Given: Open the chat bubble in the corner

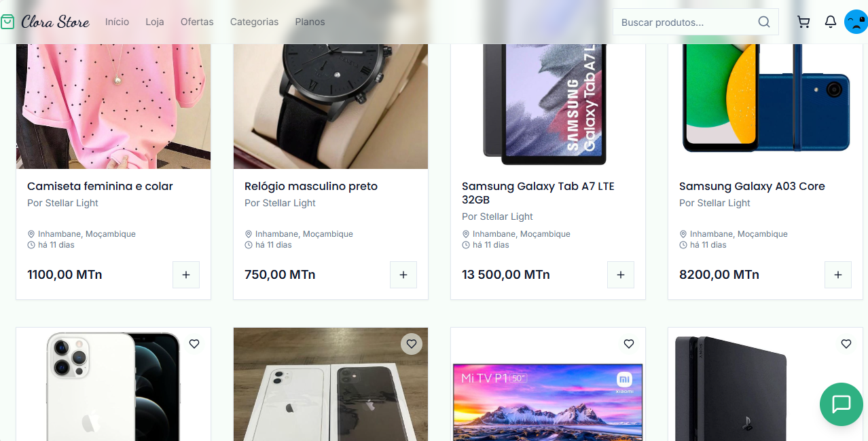Looking at the screenshot, I should (x=841, y=404).
